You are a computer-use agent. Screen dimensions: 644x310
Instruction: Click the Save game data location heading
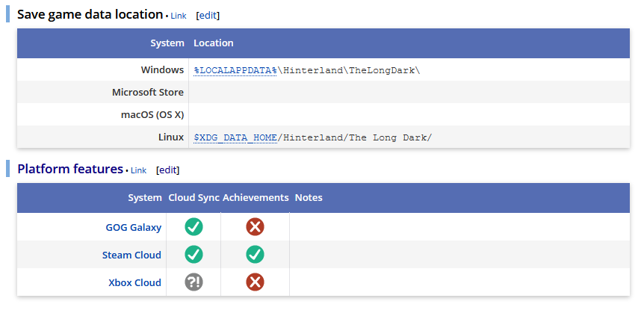click(90, 14)
